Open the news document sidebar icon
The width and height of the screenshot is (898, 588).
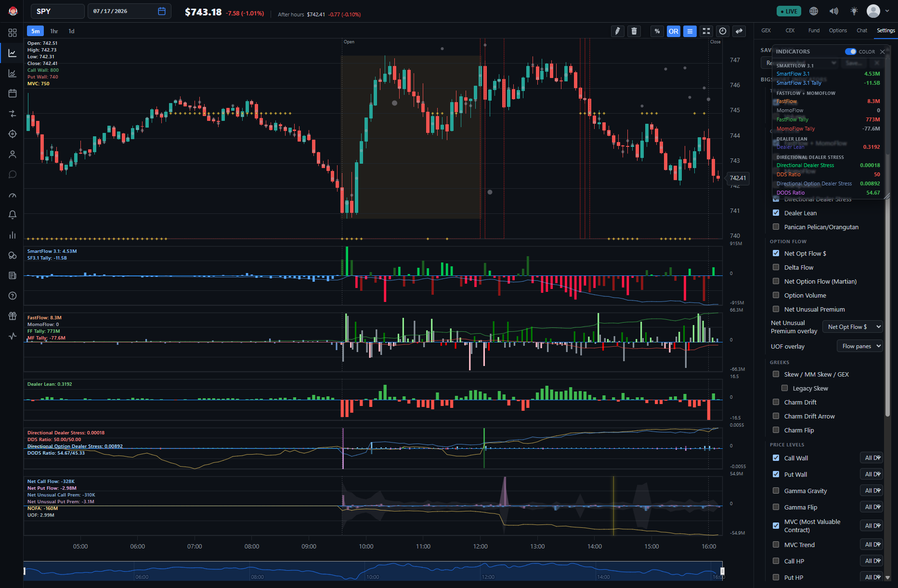coord(13,275)
